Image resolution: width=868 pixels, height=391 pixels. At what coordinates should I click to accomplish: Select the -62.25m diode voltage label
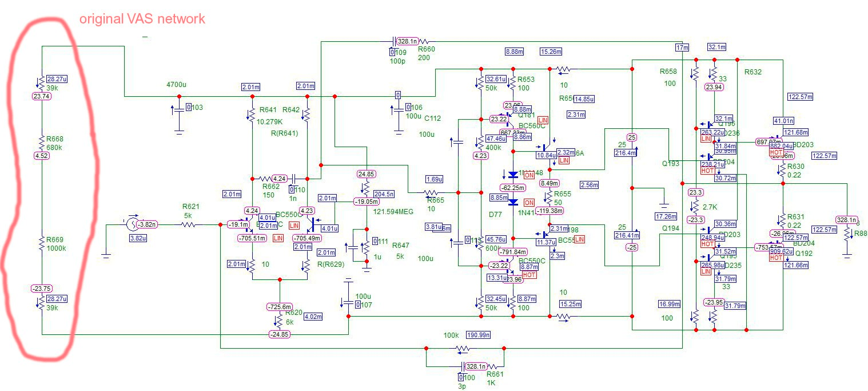(x=513, y=187)
